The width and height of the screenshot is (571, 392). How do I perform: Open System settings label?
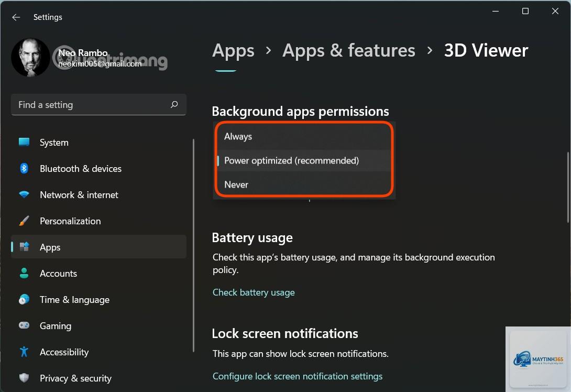click(54, 143)
